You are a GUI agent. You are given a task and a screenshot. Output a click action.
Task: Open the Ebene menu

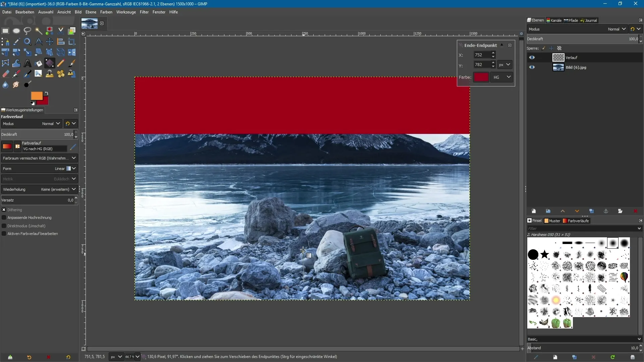click(x=91, y=12)
